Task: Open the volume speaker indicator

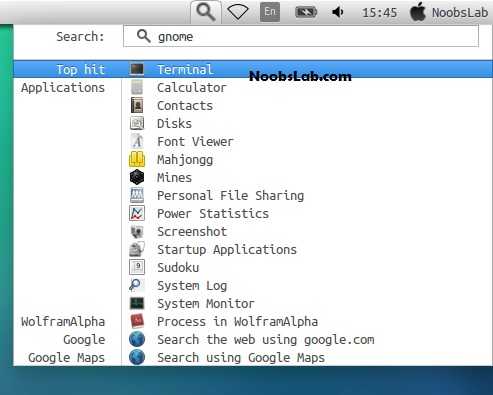Action: (x=338, y=13)
